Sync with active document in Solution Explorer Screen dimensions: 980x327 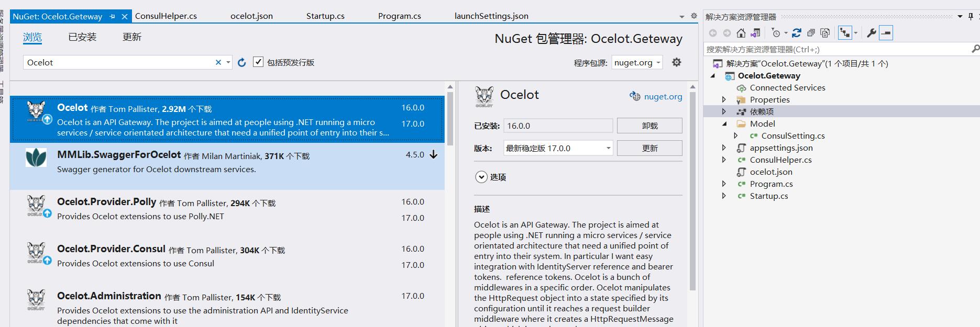[x=796, y=33]
